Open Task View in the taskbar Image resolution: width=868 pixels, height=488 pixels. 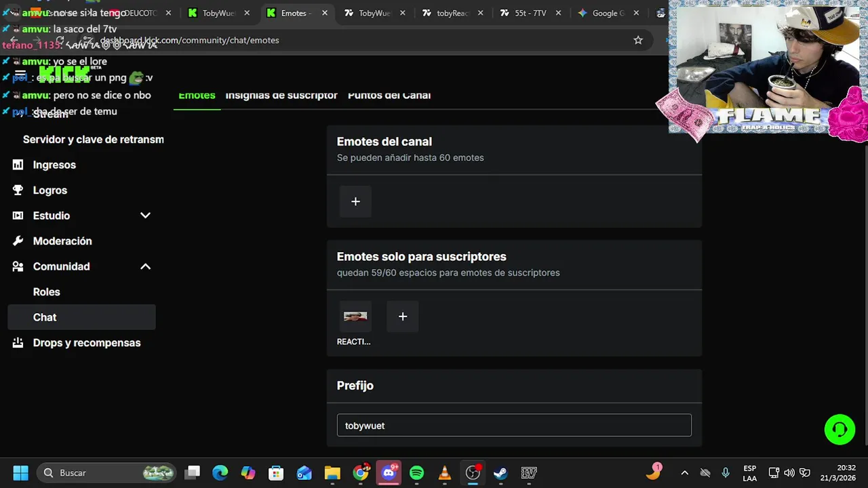point(193,472)
